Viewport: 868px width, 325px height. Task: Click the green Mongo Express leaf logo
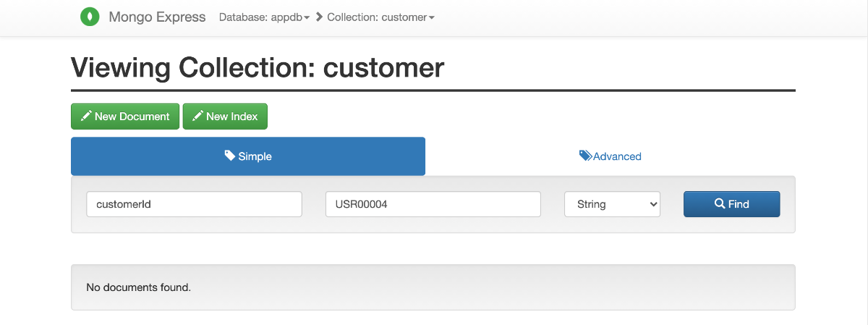pos(90,17)
